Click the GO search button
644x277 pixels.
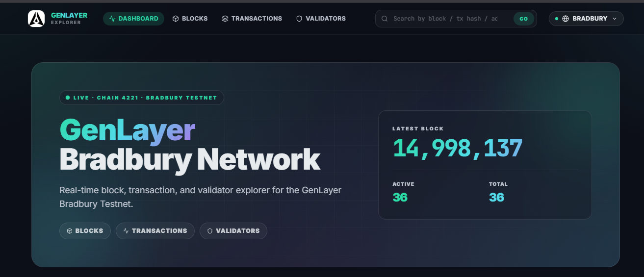pyautogui.click(x=524, y=19)
